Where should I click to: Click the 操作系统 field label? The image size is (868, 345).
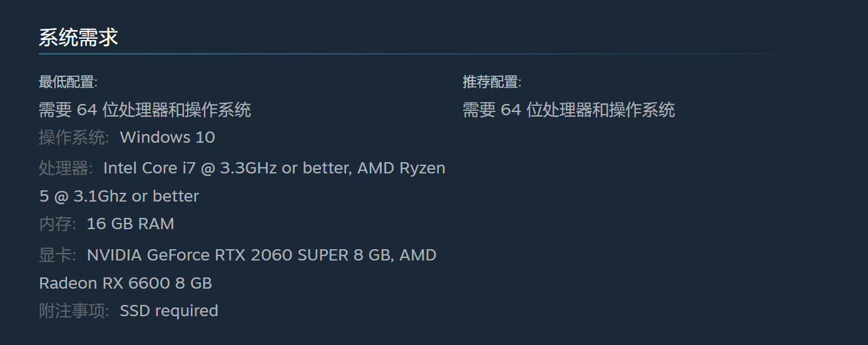74,138
